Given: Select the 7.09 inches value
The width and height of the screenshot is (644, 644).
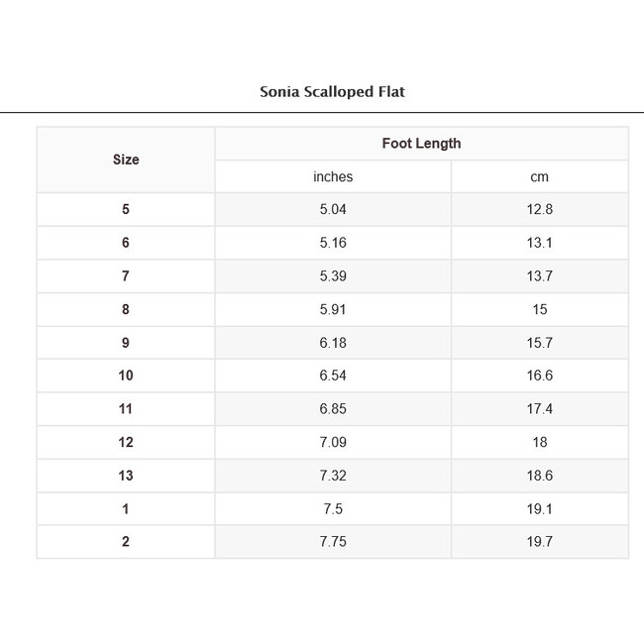Looking at the screenshot, I should (x=333, y=442).
